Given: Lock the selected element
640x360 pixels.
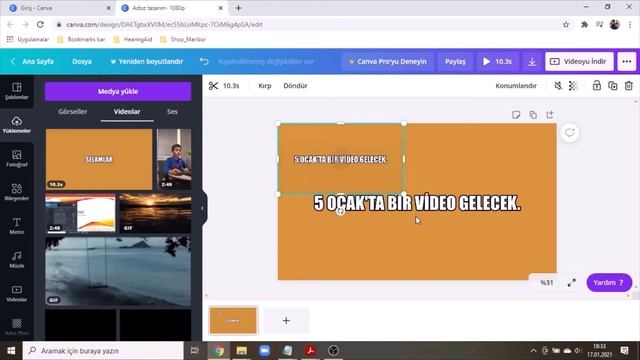Looking at the screenshot, I should pyautogui.click(x=597, y=86).
